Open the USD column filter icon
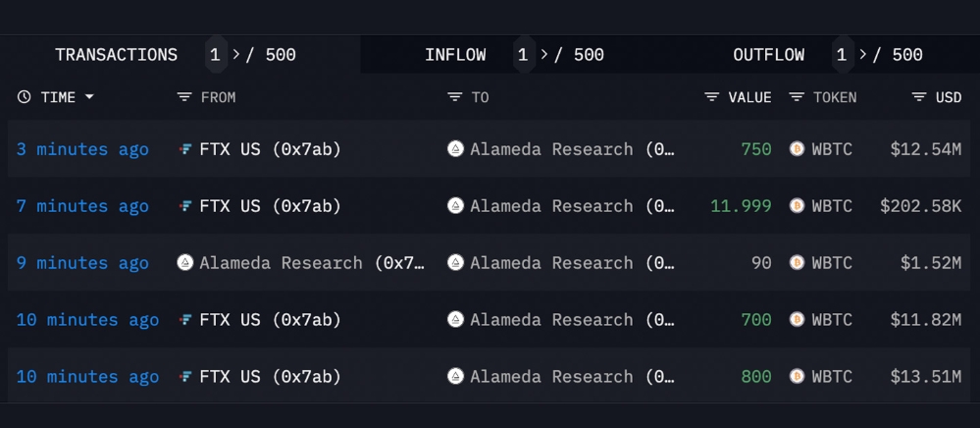Image resolution: width=980 pixels, height=428 pixels. point(919,97)
